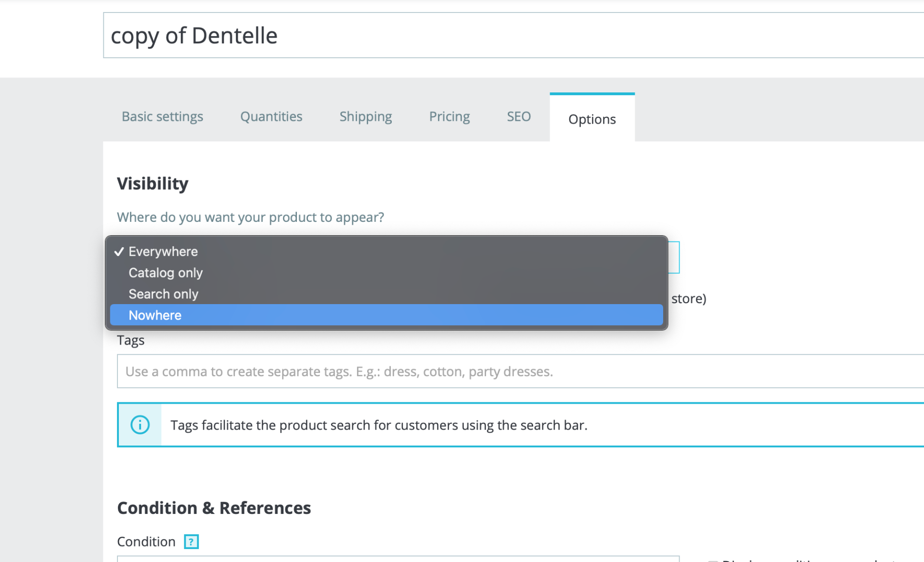Open the Pricing tab
Image resolution: width=924 pixels, height=562 pixels.
[x=449, y=116]
